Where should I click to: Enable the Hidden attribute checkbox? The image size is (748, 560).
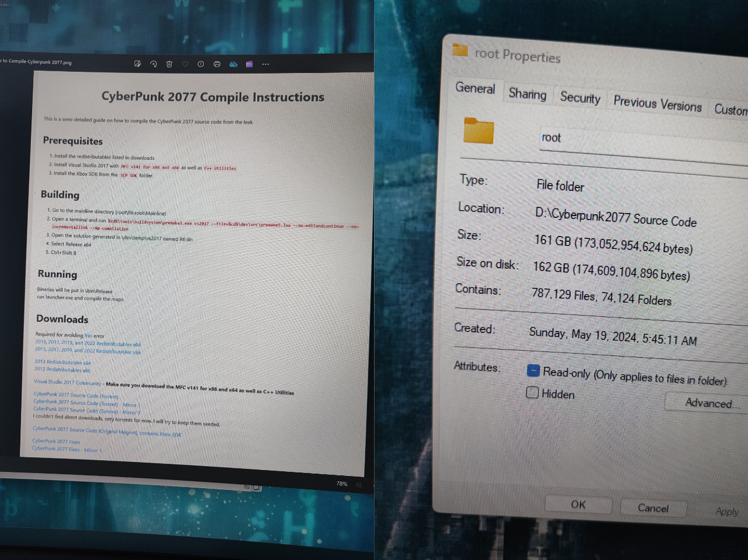tap(532, 392)
